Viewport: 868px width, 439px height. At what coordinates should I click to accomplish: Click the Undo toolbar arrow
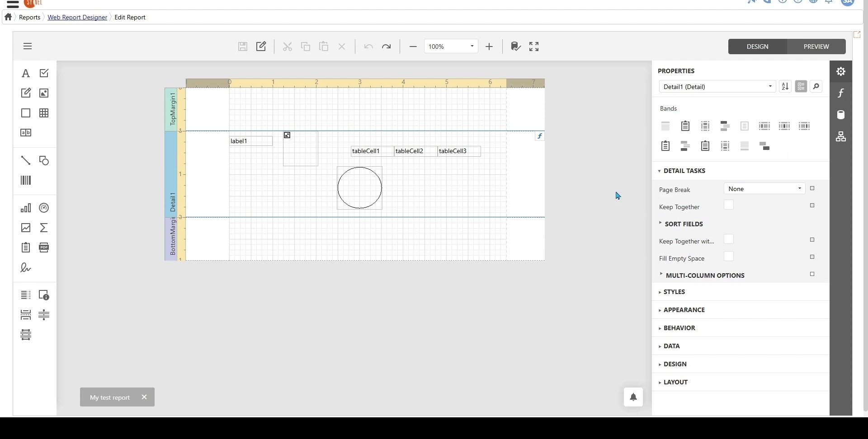tap(368, 47)
